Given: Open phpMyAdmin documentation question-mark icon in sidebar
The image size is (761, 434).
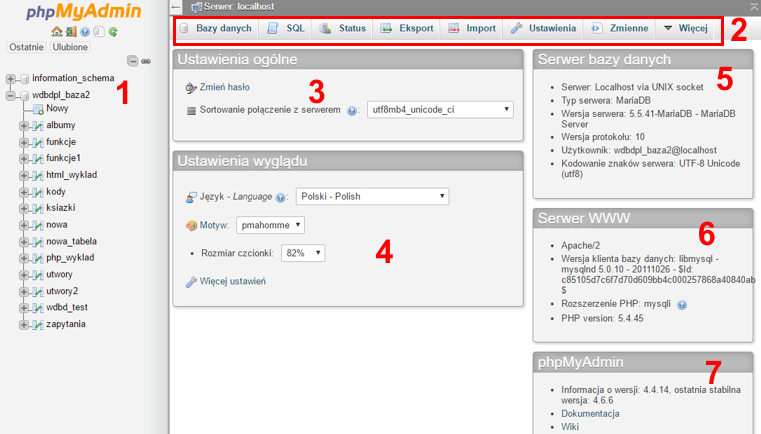Looking at the screenshot, I should tap(85, 32).
